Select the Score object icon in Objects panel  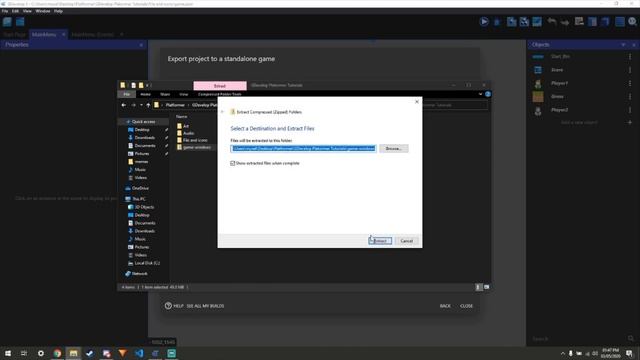click(x=538, y=70)
